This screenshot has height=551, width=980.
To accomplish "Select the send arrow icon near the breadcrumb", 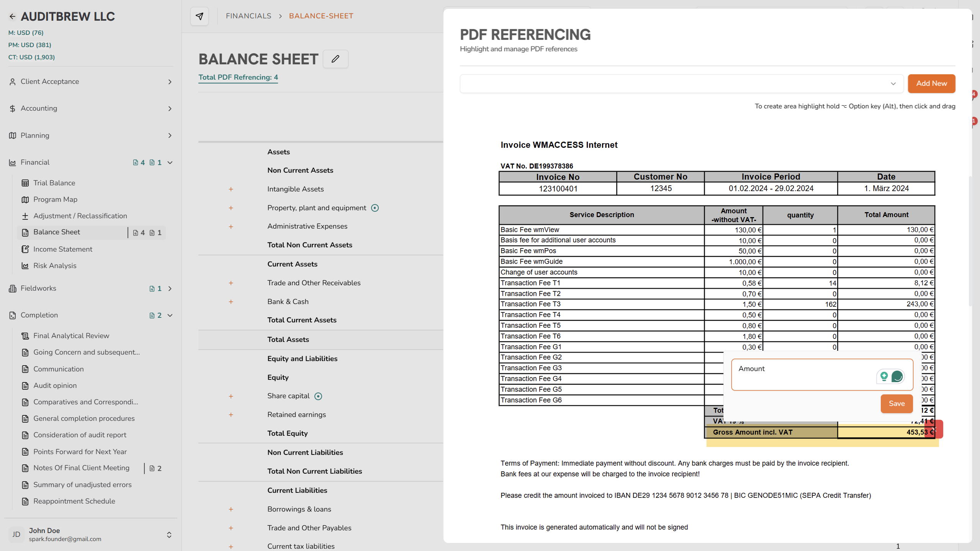I will pos(200,16).
